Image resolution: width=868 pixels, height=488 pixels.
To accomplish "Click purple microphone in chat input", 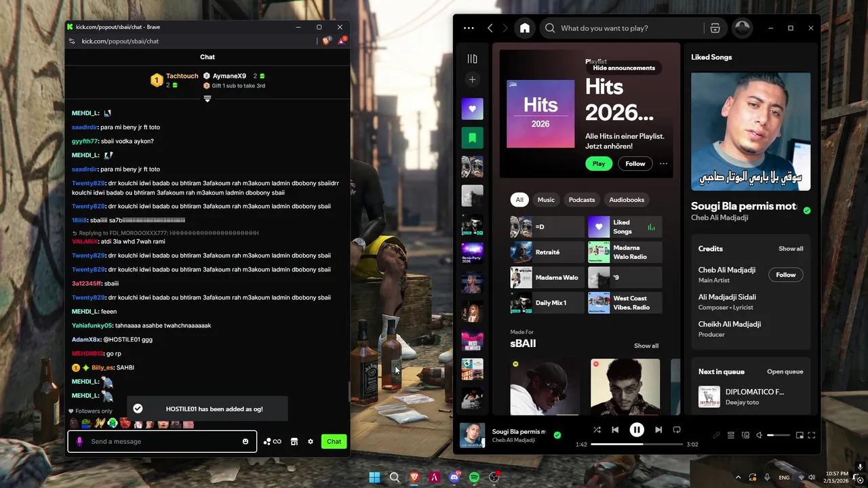I will [x=79, y=441].
